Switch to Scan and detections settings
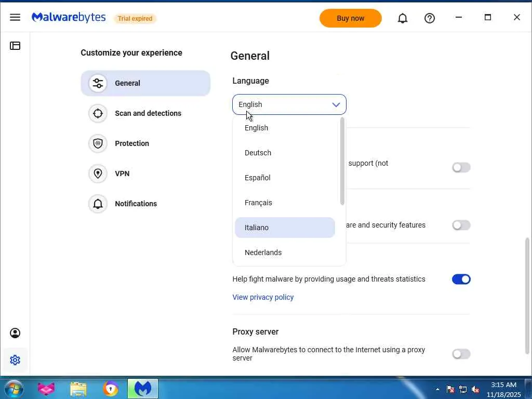Screen dimensions: 532x399 [145, 113]
